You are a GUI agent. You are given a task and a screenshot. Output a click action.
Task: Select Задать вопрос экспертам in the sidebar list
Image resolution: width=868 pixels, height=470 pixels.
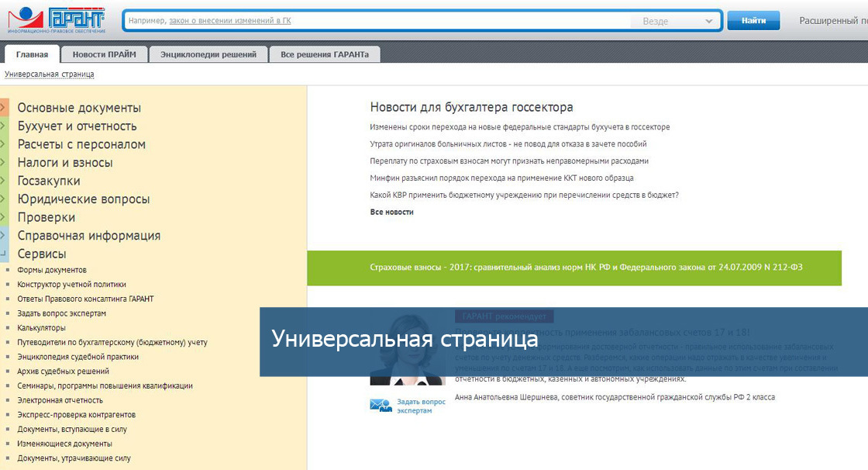61,313
